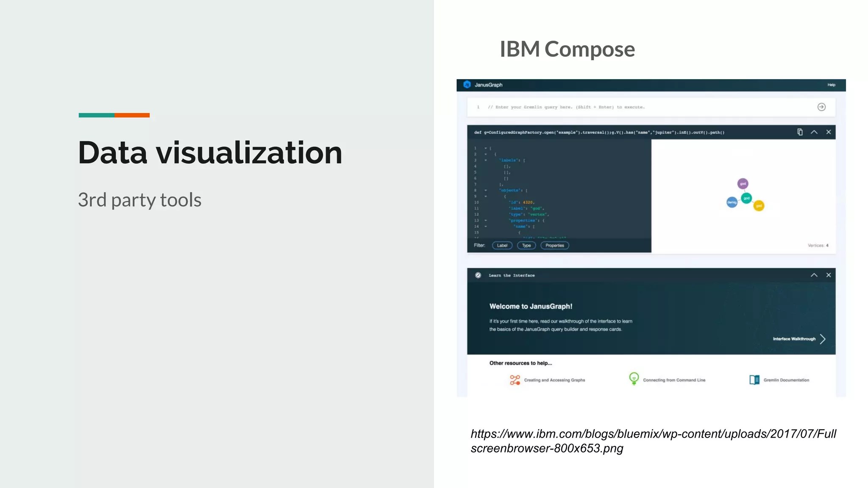Click the lightbulb Connecting from Command Line icon
This screenshot has width=868, height=488.
(634, 379)
